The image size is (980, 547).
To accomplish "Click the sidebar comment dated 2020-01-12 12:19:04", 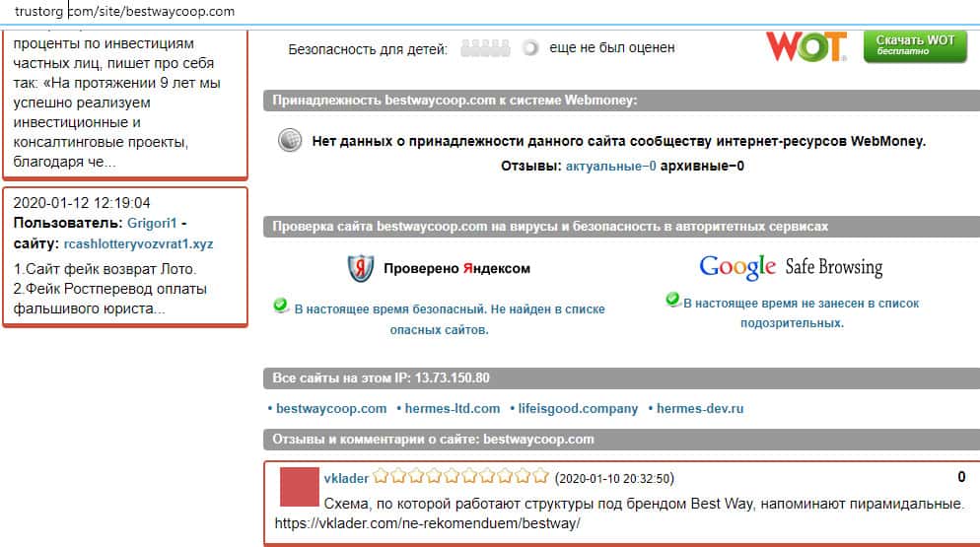I will coord(125,256).
